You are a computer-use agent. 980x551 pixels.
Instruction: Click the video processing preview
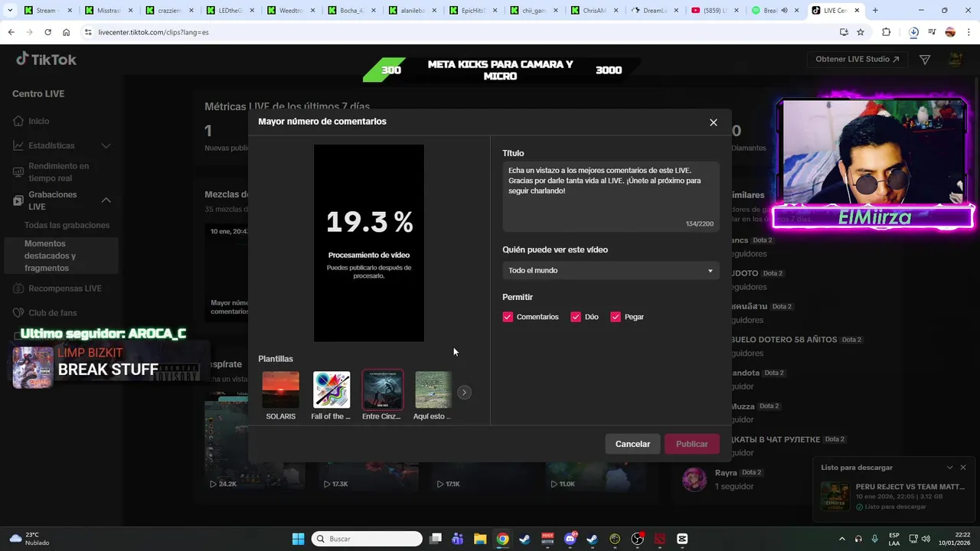point(369,243)
